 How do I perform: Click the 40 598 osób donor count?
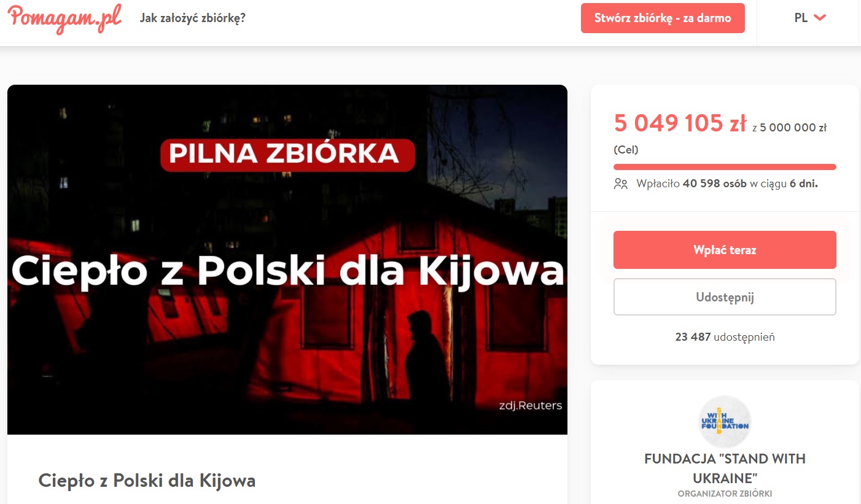click(715, 184)
